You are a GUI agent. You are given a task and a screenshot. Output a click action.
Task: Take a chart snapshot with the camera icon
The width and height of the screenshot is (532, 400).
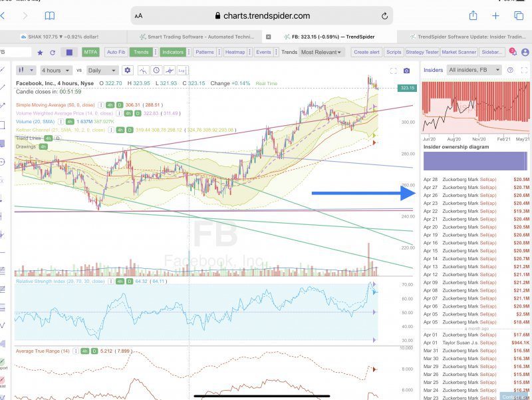click(406, 71)
